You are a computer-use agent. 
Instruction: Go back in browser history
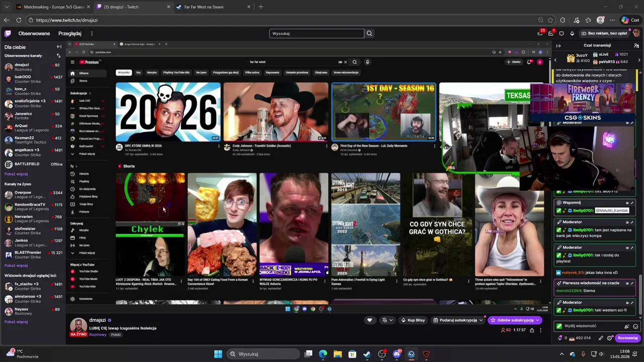[7, 20]
